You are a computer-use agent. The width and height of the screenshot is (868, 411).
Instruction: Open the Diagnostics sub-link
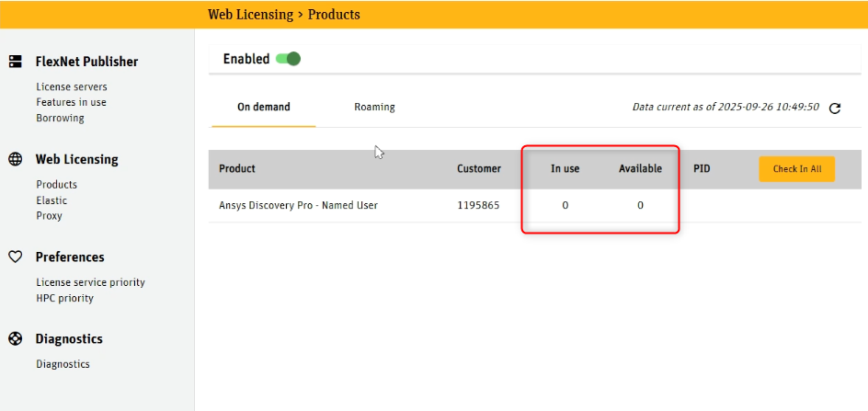63,364
